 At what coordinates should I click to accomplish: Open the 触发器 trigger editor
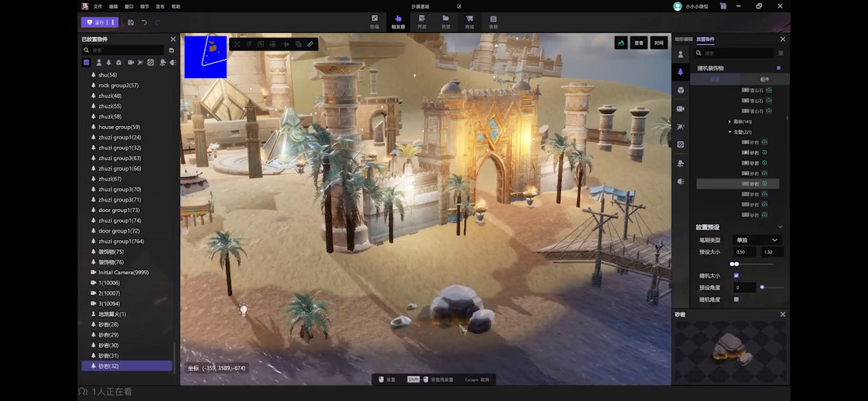point(398,22)
